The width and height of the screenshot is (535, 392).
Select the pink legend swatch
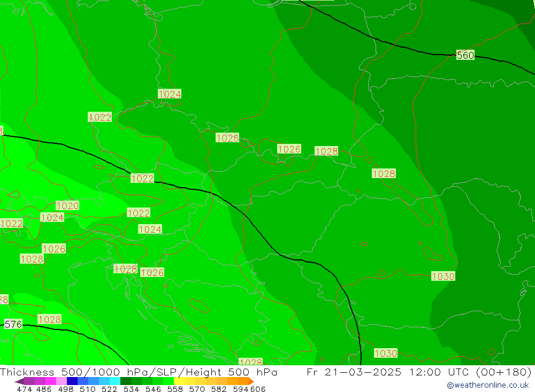(x=62, y=381)
